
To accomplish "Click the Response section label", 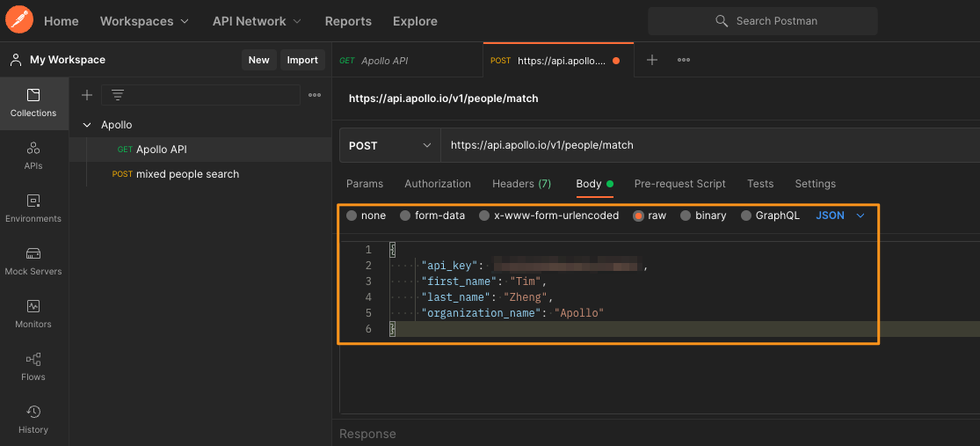I will (x=367, y=434).
